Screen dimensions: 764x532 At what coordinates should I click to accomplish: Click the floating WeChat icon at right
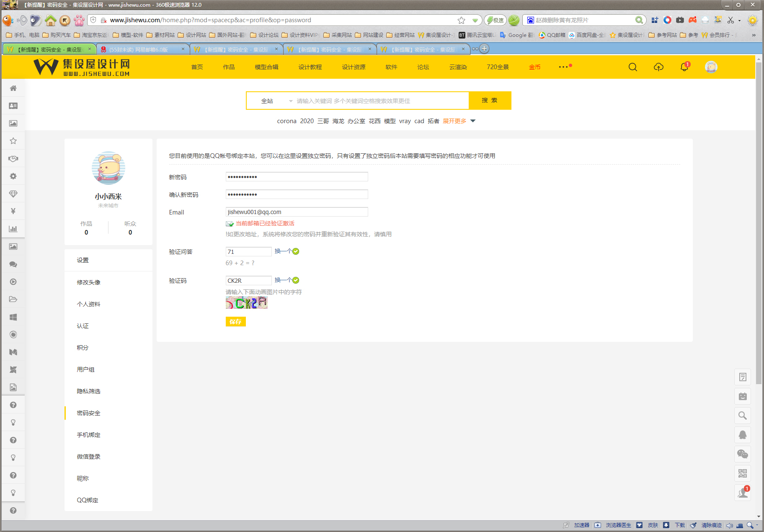pyautogui.click(x=743, y=454)
